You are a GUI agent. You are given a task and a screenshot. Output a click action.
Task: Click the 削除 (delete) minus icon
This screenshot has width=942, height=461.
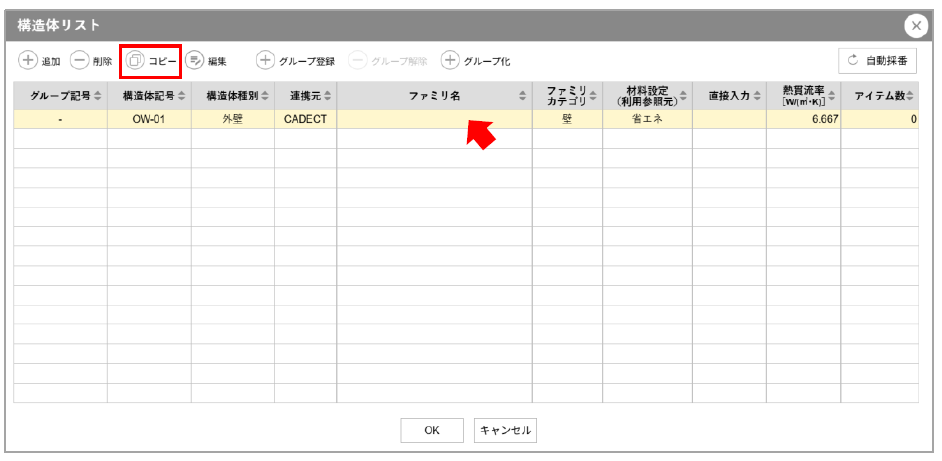(x=80, y=61)
